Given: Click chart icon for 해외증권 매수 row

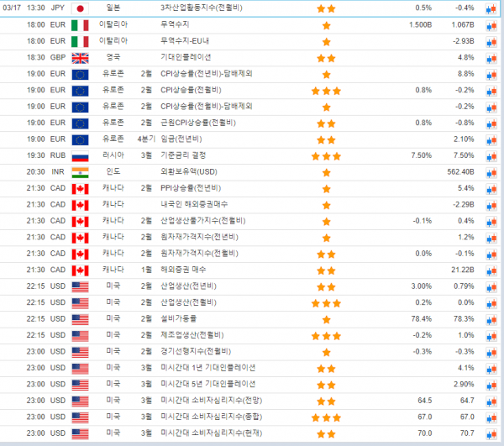Looking at the screenshot, I should point(490,270).
